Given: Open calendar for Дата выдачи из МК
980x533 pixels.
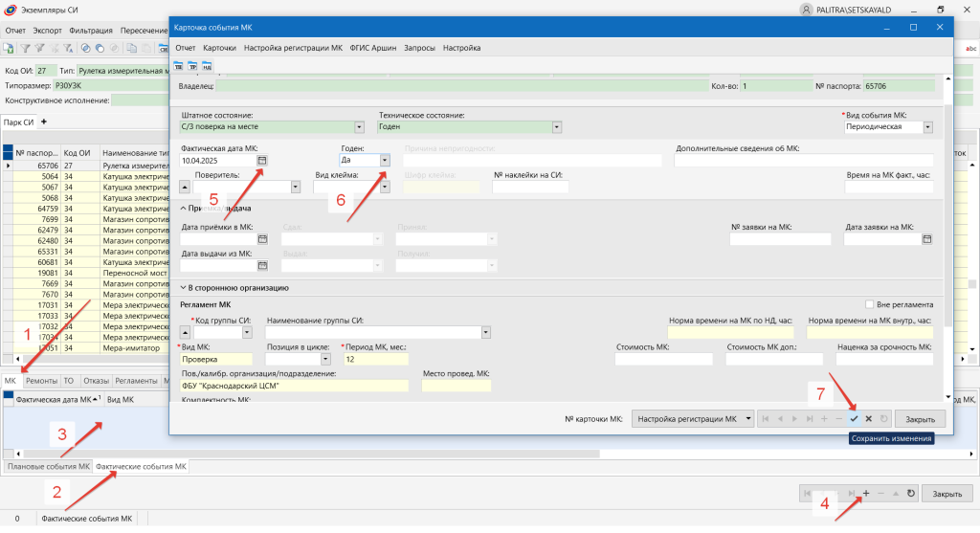Looking at the screenshot, I should 262,266.
